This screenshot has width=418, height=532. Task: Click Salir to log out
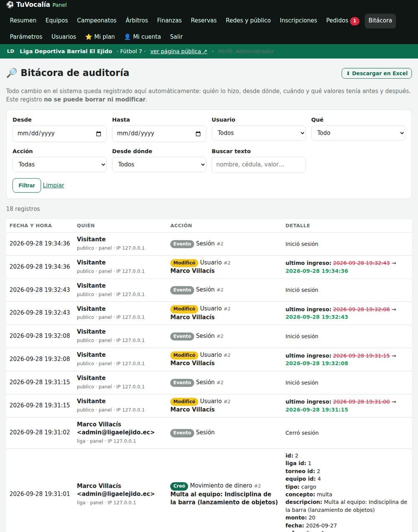(176, 37)
